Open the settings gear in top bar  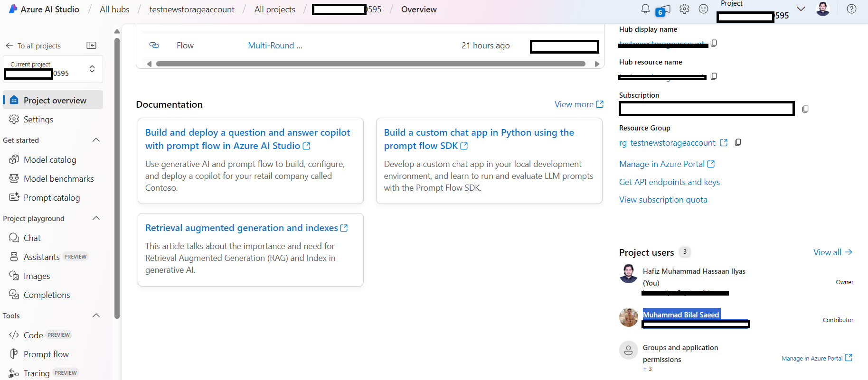[684, 9]
